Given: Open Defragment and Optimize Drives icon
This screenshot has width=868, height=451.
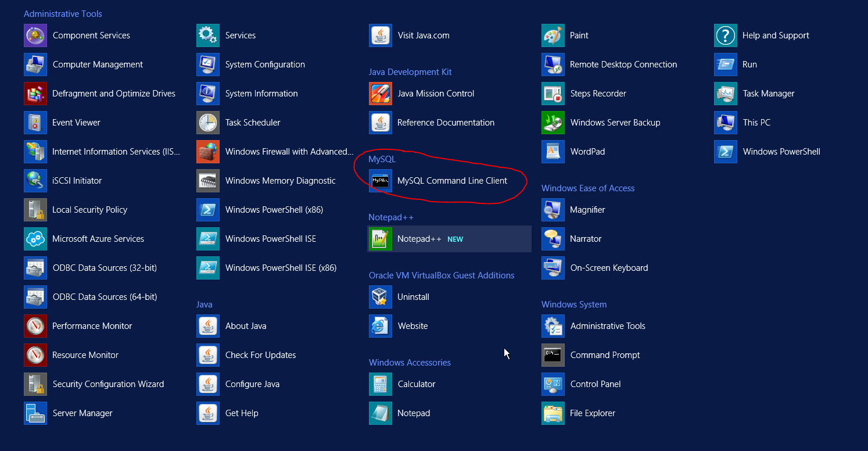Looking at the screenshot, I should [35, 94].
